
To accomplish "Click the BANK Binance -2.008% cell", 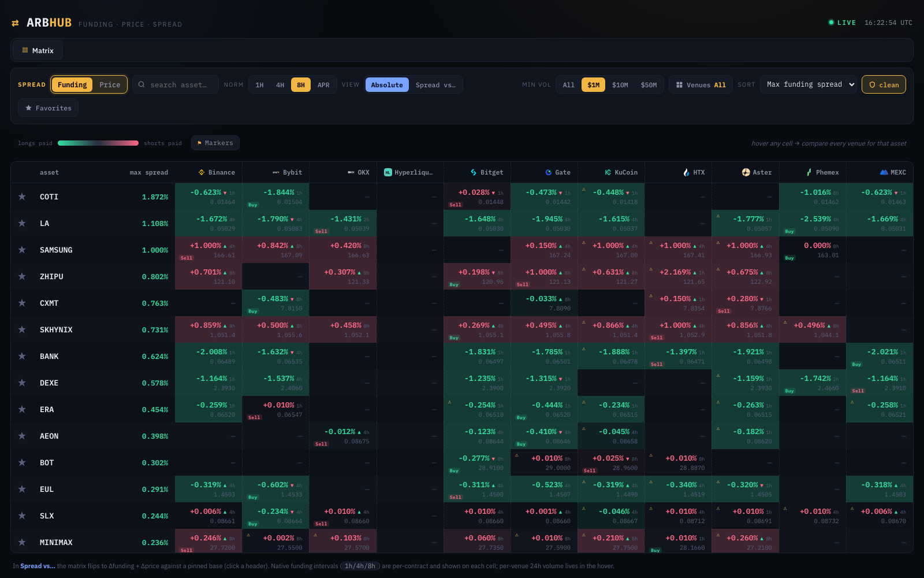I will [208, 356].
